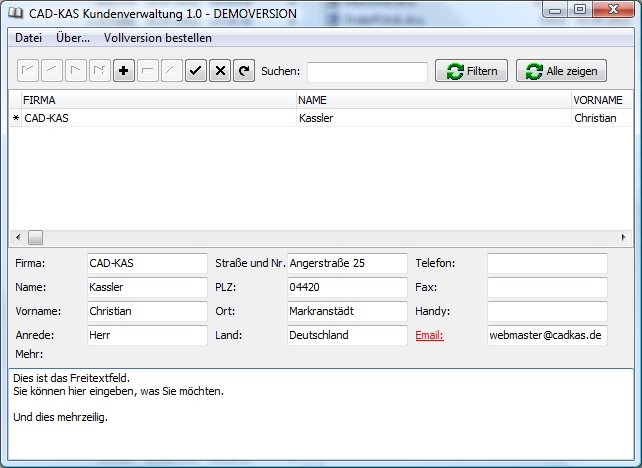Screen dimensions: 642x468
Task: Click the horizontal scrollbar right arrow
Action: 625,237
